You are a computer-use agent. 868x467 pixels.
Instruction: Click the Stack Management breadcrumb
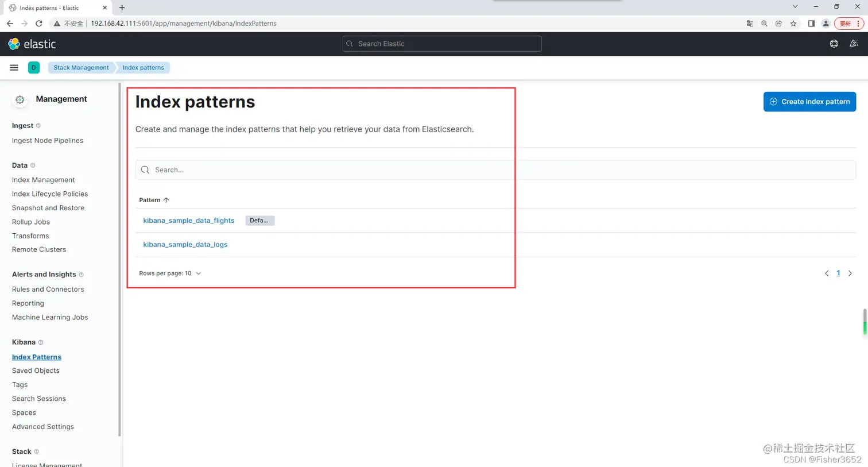point(81,68)
